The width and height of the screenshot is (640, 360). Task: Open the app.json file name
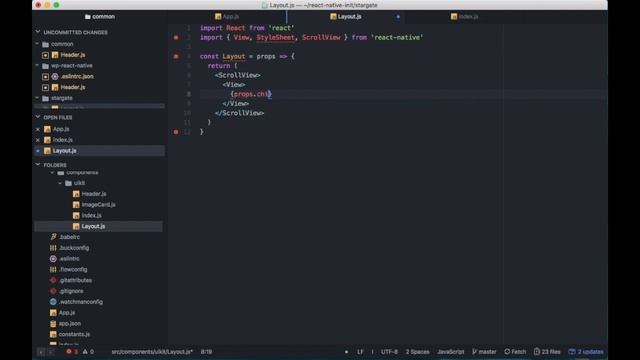70,324
